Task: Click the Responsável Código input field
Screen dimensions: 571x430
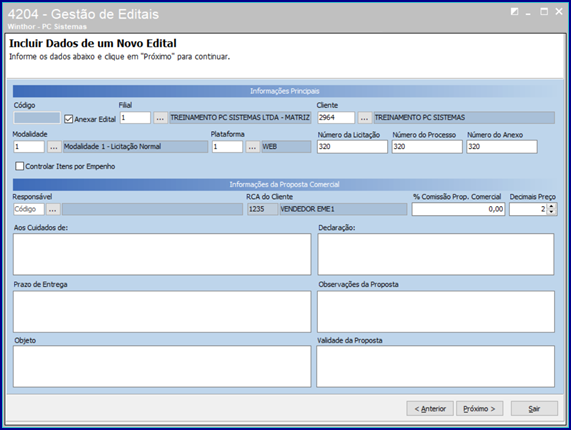Action: [x=29, y=209]
